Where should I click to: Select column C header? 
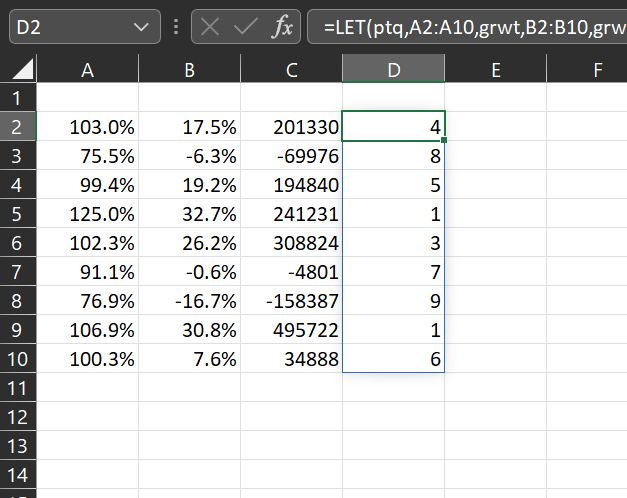coord(292,69)
